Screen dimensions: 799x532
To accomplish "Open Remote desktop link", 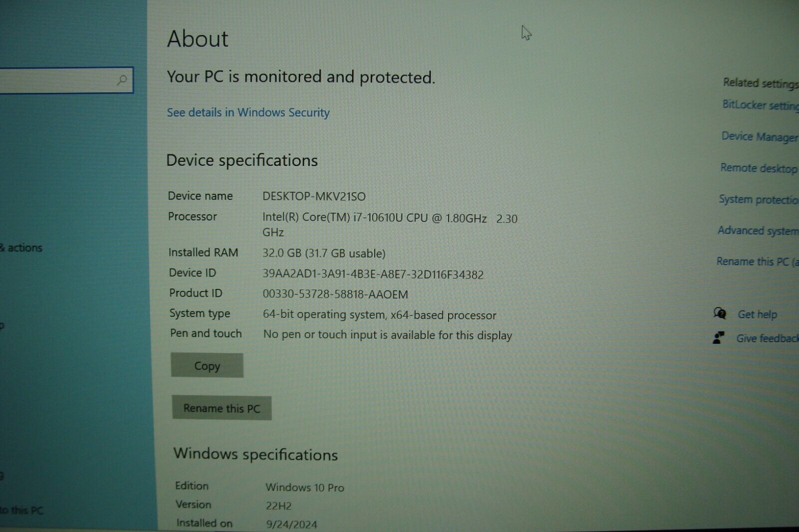I will coord(759,168).
